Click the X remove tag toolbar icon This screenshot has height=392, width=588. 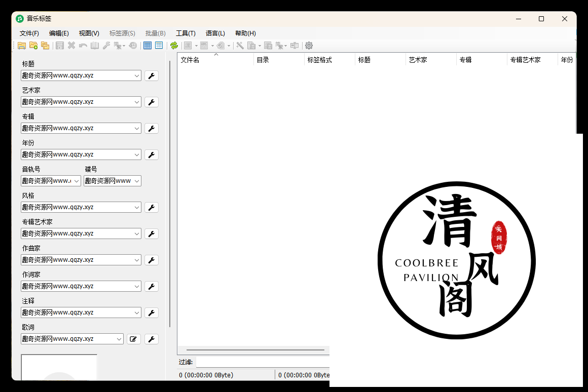tap(71, 46)
